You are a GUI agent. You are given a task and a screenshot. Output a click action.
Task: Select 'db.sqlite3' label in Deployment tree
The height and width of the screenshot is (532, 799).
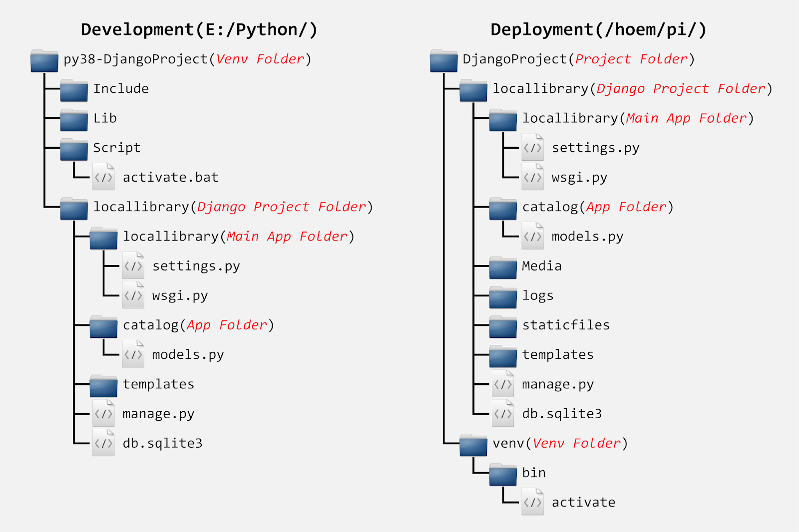point(562,414)
